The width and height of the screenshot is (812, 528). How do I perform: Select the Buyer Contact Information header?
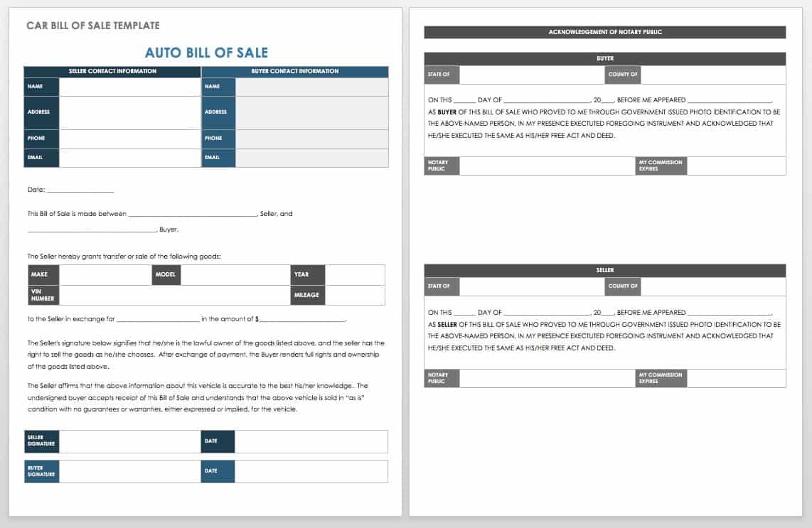point(295,72)
